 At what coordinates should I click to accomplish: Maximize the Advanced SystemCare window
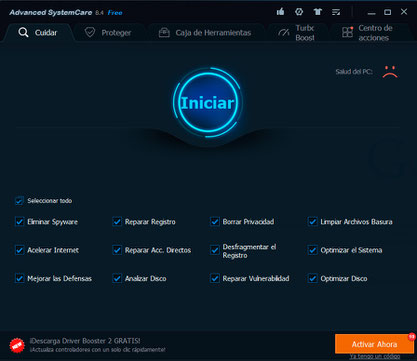(387, 12)
